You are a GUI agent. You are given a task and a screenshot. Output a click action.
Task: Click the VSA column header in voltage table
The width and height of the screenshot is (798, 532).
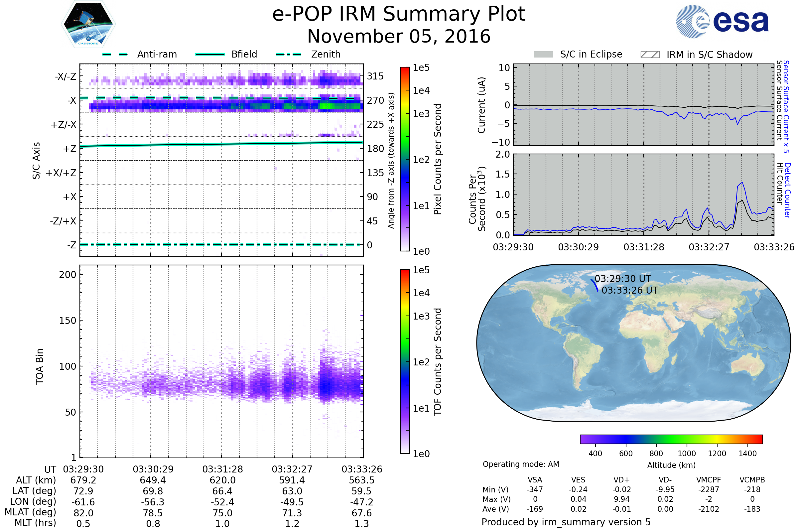click(x=535, y=480)
